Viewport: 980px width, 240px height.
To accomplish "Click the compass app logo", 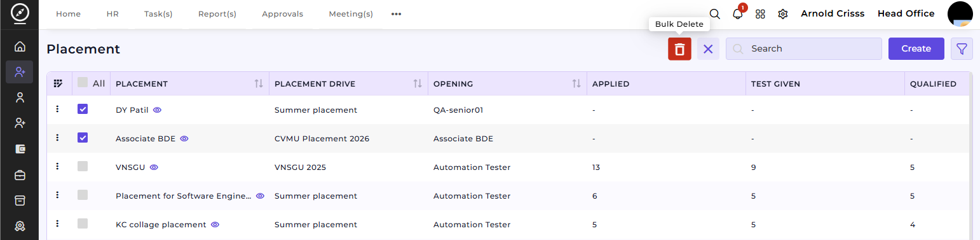I will tap(20, 13).
